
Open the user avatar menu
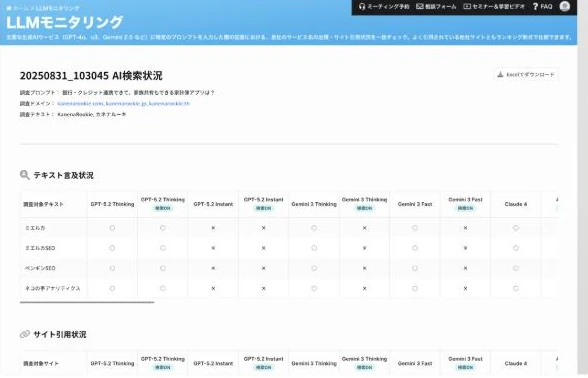click(x=565, y=6)
